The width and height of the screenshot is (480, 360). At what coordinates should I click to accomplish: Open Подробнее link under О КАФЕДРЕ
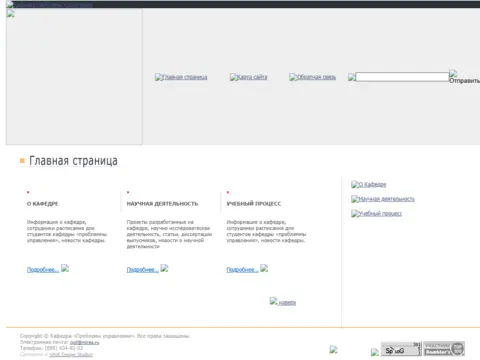[x=43, y=270]
